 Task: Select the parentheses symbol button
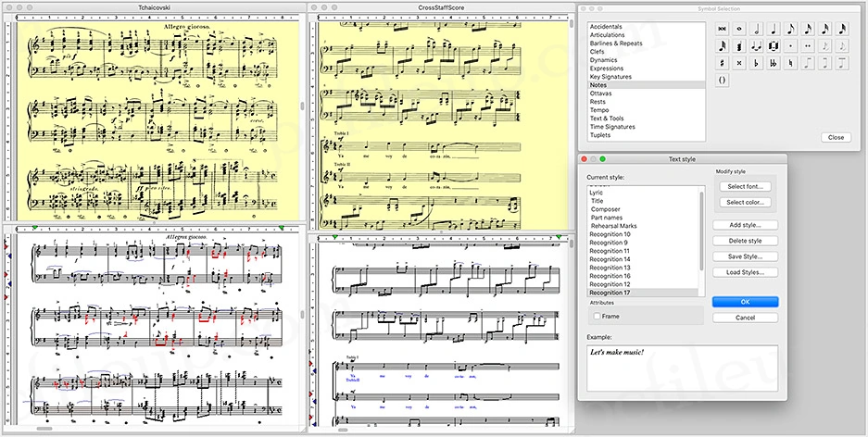(723, 80)
